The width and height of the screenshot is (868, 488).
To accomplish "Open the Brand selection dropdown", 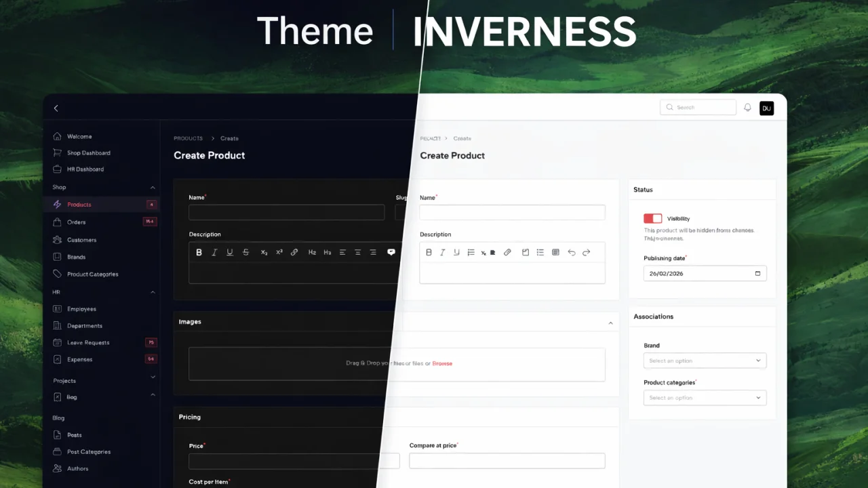I will [705, 360].
